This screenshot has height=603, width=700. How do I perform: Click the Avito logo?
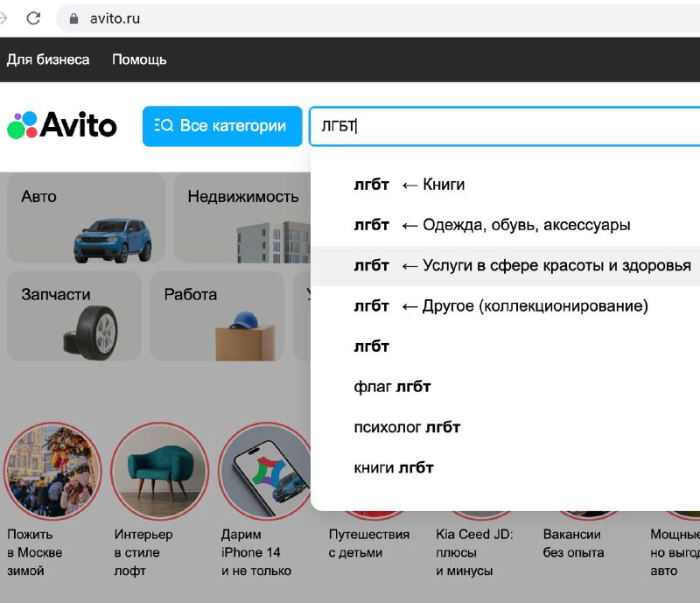point(62,125)
